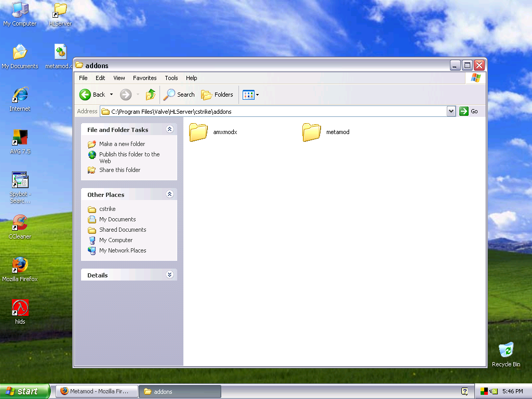Click the grayed Forward arrow button
The width and height of the screenshot is (532, 399).
(x=126, y=95)
